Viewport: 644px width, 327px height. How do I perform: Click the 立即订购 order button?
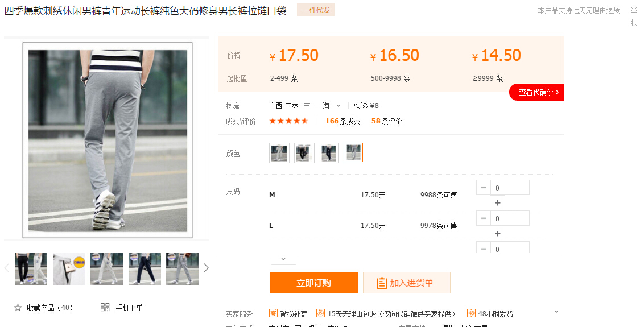click(313, 283)
